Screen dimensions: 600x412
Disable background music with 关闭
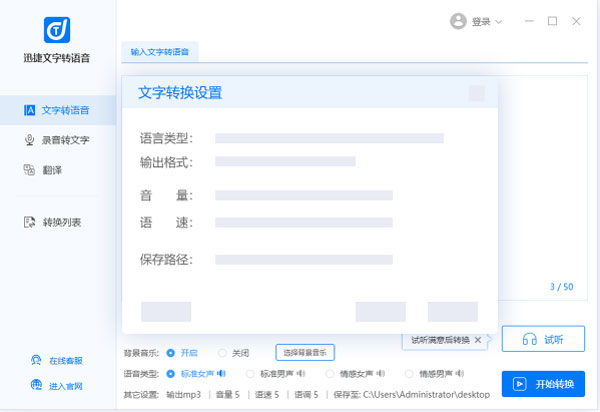[223, 353]
